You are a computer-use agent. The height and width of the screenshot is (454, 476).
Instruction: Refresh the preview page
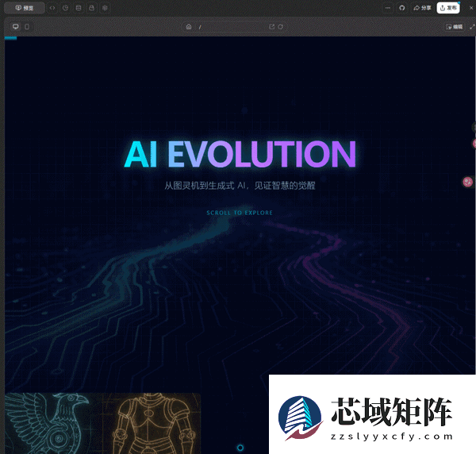click(281, 27)
